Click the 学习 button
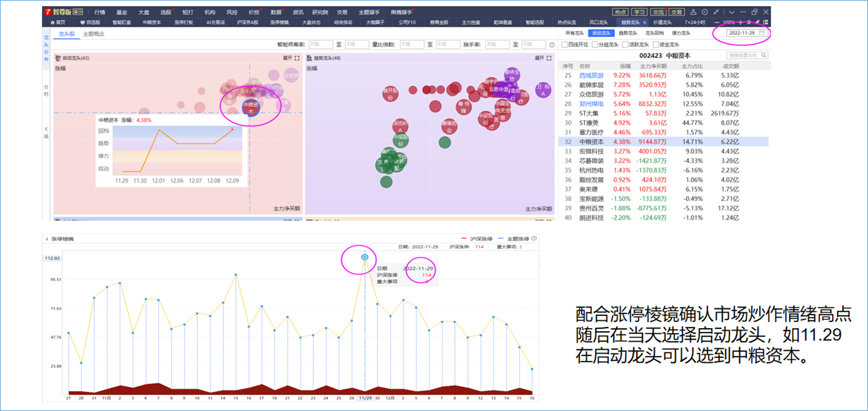868x411 pixels. click(x=639, y=12)
